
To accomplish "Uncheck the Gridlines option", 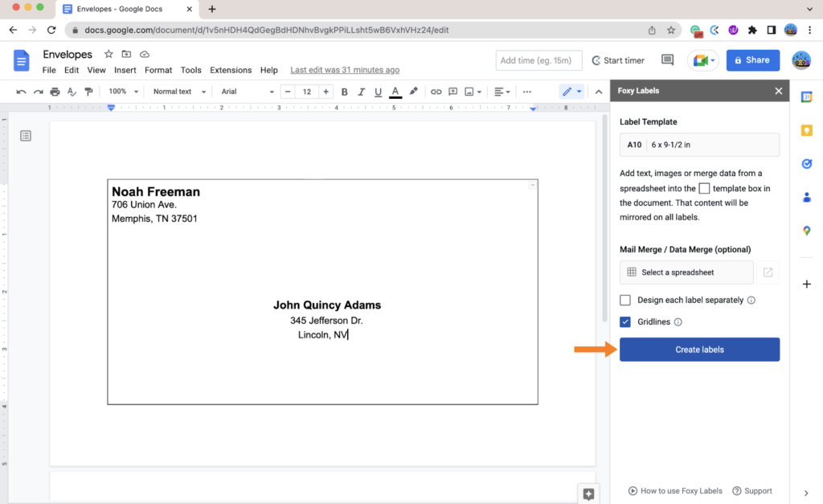I will coord(624,322).
